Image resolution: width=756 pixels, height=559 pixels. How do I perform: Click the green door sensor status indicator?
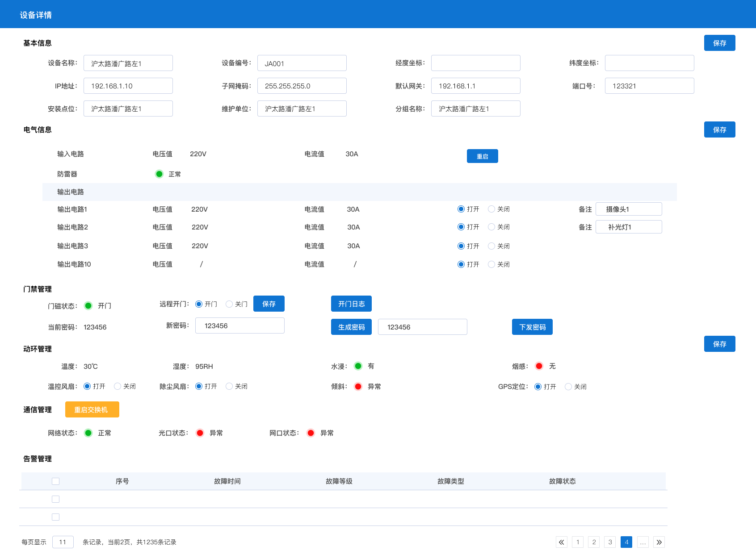(88, 306)
